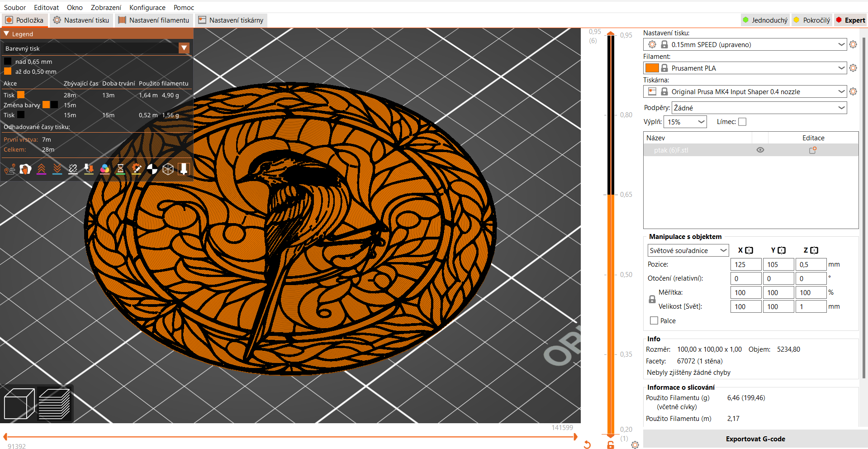Click orange color-change swatch in Změna barvy row
The image size is (868, 449).
pyautogui.click(x=46, y=105)
